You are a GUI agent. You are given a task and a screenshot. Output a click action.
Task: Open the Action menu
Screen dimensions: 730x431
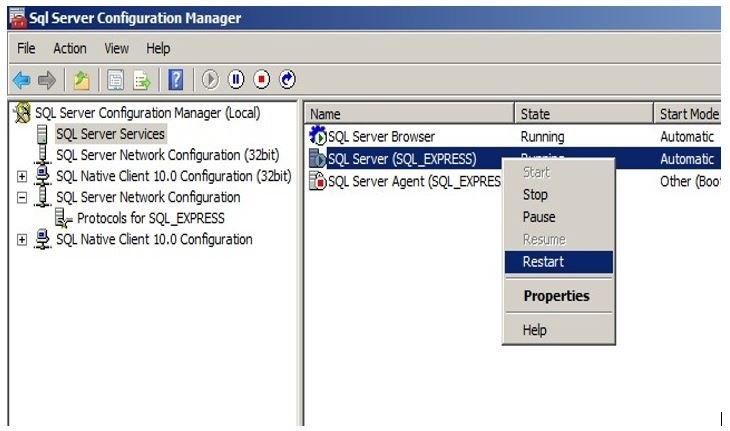[x=70, y=48]
